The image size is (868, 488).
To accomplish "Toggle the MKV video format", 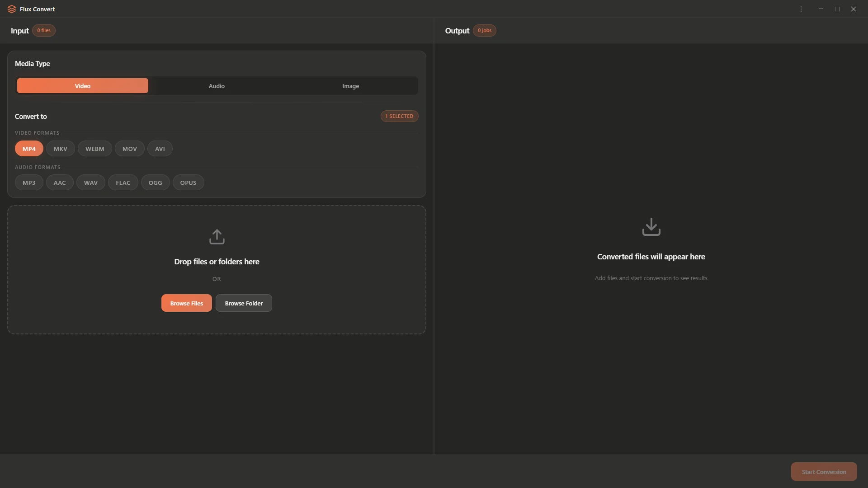I will (60, 148).
